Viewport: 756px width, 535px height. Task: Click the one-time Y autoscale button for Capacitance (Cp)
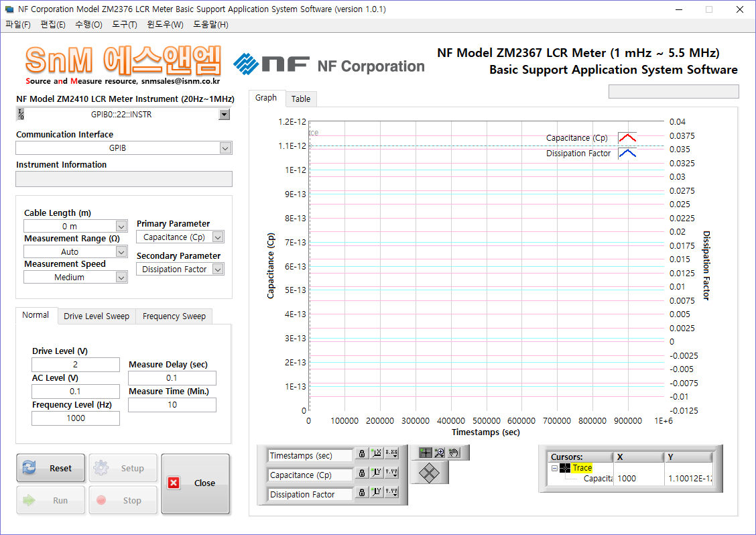pyautogui.click(x=376, y=473)
